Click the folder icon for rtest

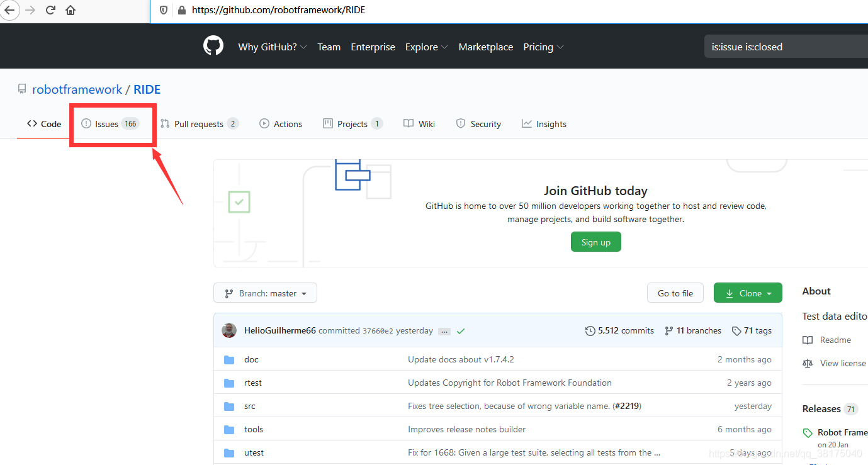click(x=229, y=383)
